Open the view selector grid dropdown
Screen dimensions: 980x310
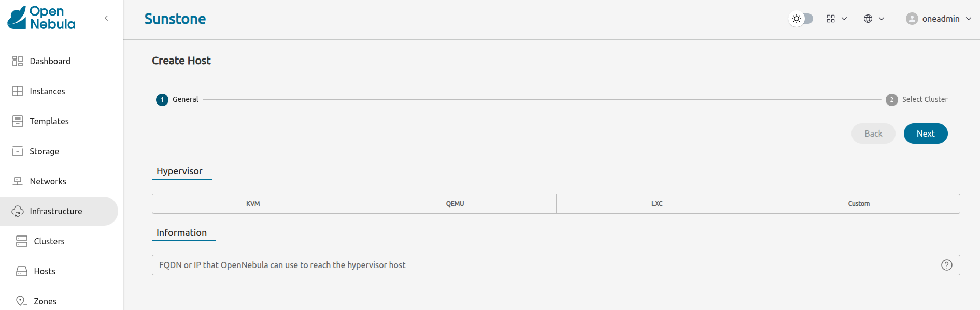pos(836,19)
